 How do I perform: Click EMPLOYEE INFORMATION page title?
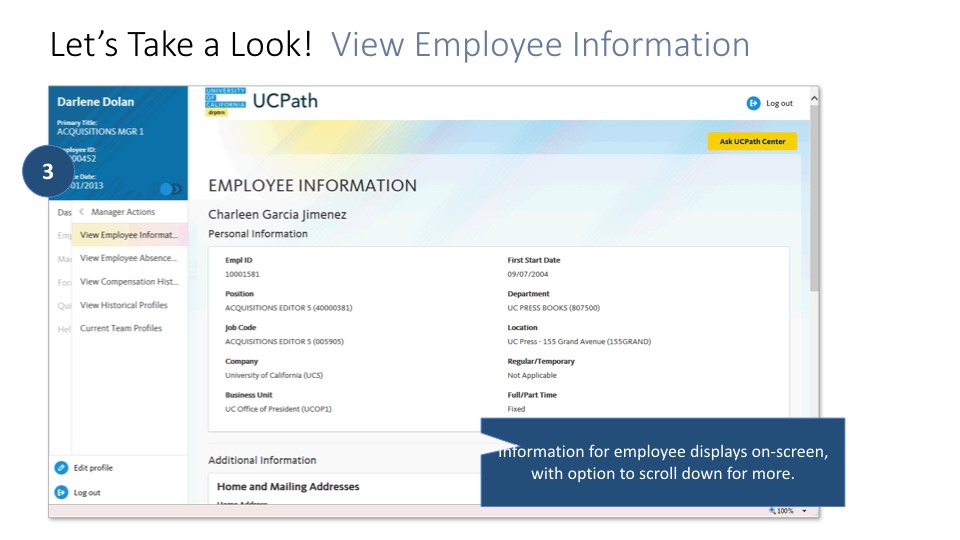[x=312, y=186]
